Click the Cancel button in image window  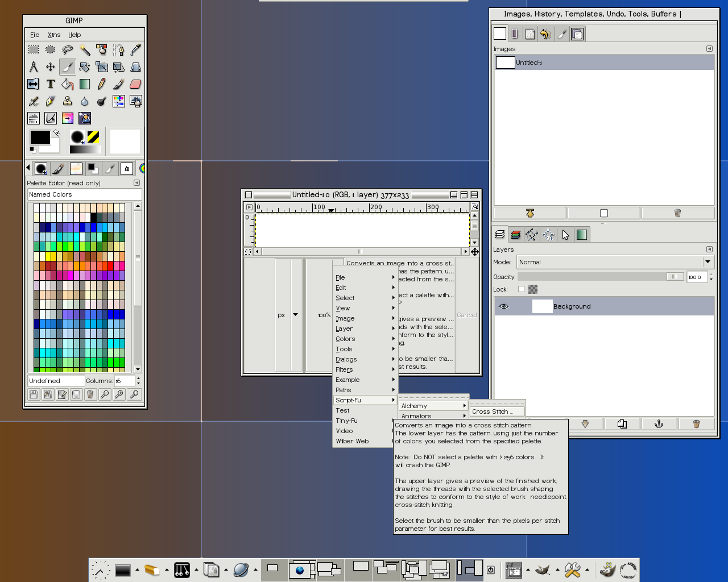click(467, 315)
